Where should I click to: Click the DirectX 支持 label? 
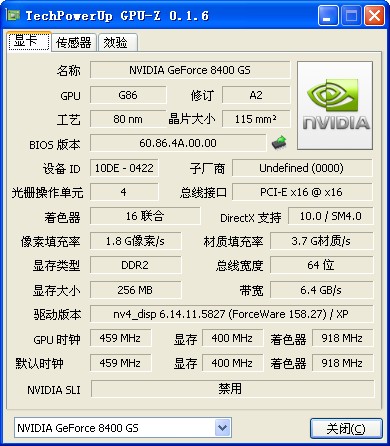pos(251,218)
